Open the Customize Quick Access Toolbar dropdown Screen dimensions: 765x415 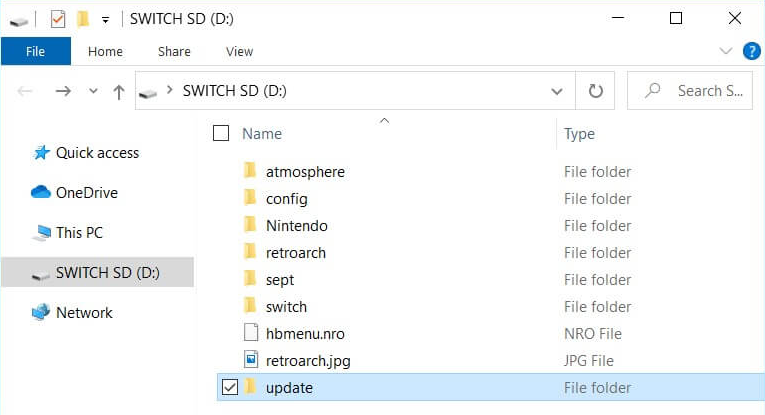click(x=105, y=20)
